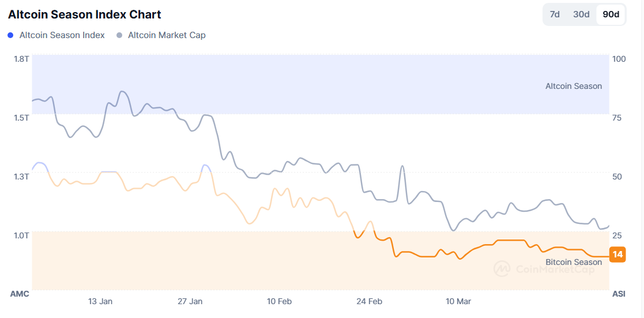Screen dimensions: 644x318
Task: Click the Altcoin Season Index Chart title
Action: tap(85, 14)
